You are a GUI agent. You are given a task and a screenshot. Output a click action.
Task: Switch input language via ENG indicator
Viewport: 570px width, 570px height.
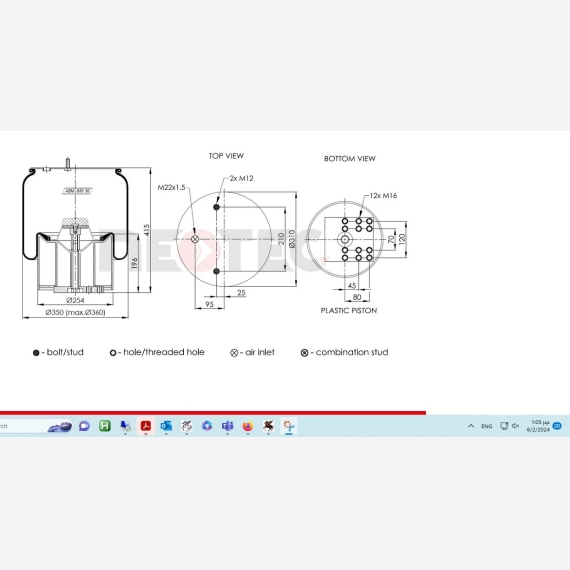[x=486, y=426]
